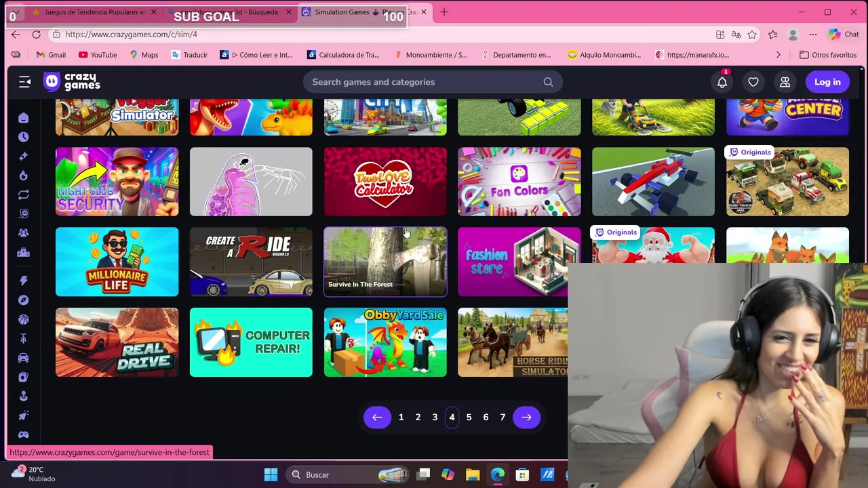Open Otros favoritos folder
The height and width of the screenshot is (488, 868).
pyautogui.click(x=827, y=55)
